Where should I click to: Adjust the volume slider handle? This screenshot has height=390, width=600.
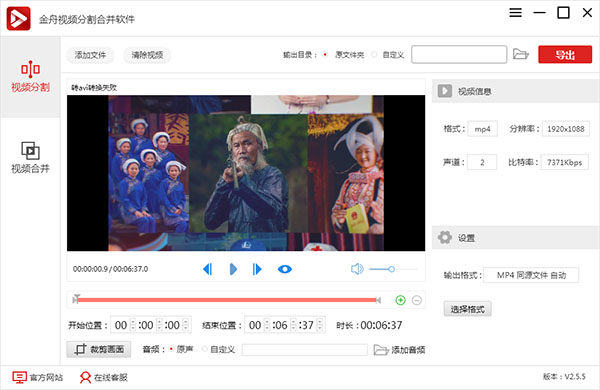click(391, 269)
